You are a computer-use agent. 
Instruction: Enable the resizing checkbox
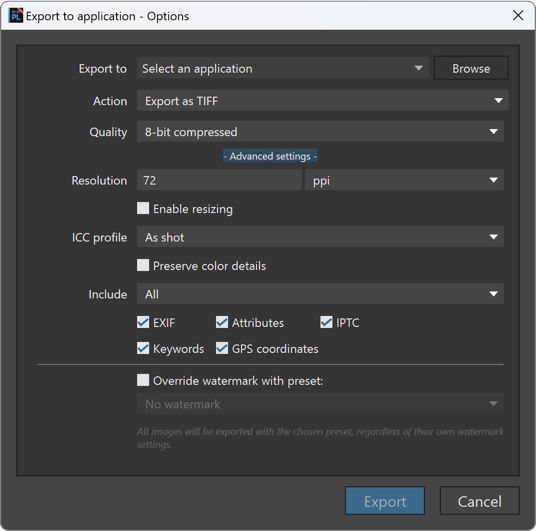(x=143, y=208)
